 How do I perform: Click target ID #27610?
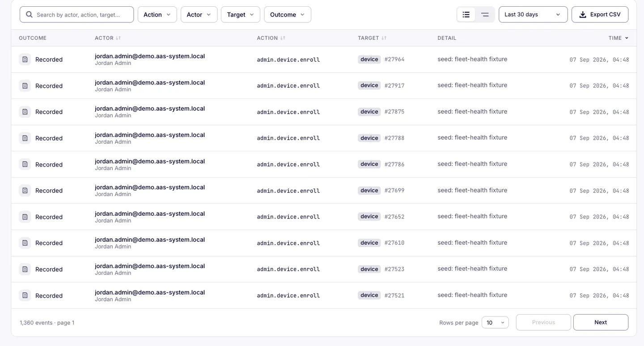[x=394, y=243]
